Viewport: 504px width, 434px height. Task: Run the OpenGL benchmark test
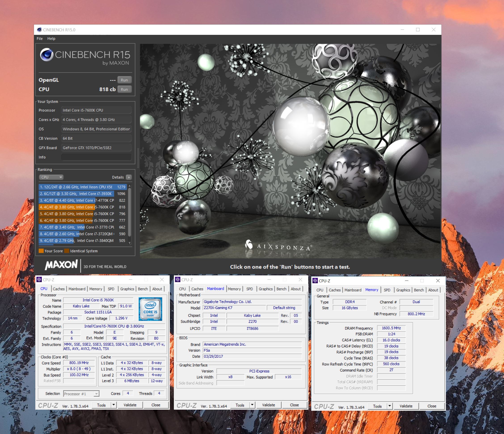click(124, 80)
